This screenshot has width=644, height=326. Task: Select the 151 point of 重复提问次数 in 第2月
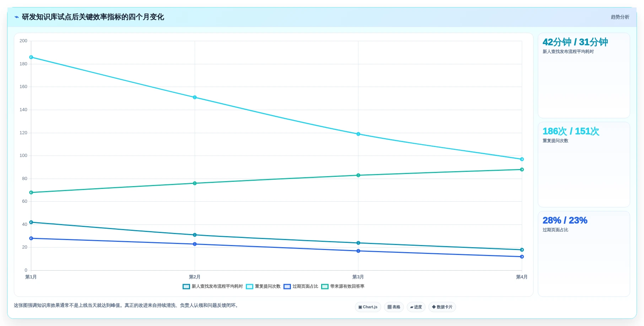point(195,97)
